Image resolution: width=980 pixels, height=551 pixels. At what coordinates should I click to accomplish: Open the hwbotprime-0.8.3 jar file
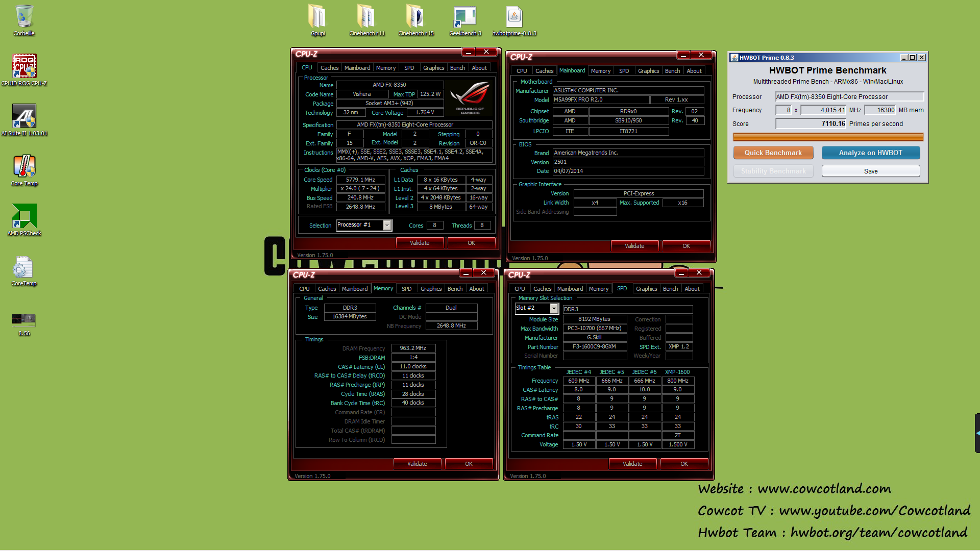point(514,20)
